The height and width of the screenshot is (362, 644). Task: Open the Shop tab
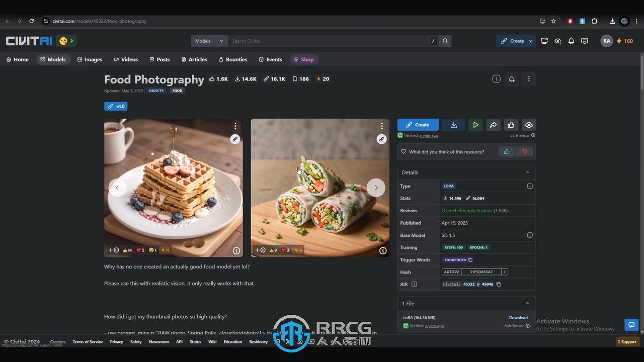304,59
